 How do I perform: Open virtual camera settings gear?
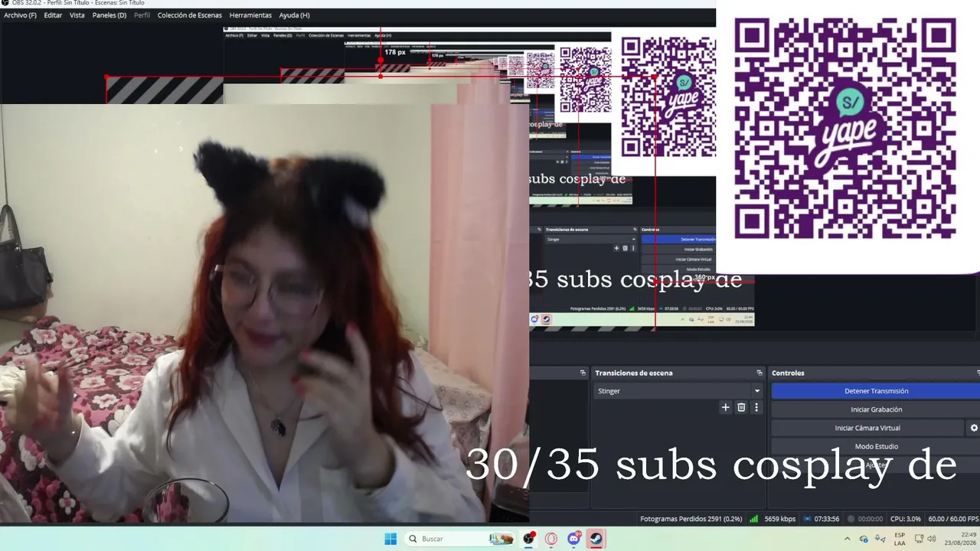click(x=974, y=428)
